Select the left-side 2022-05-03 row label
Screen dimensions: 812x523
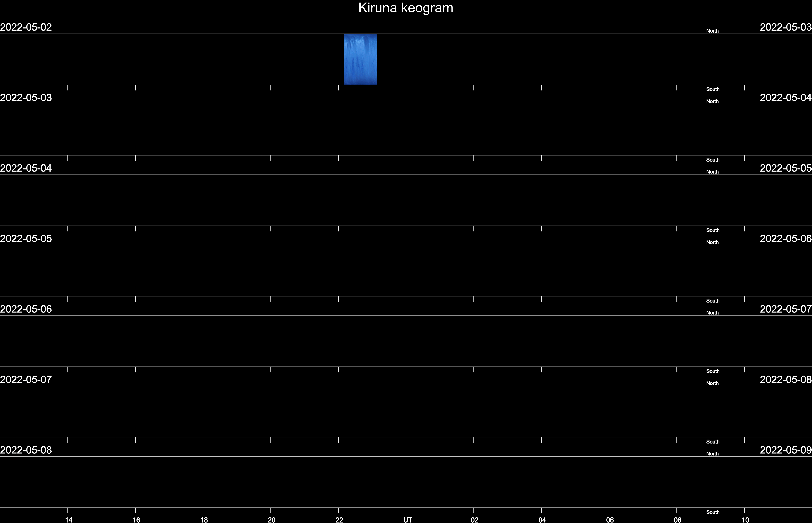point(26,98)
